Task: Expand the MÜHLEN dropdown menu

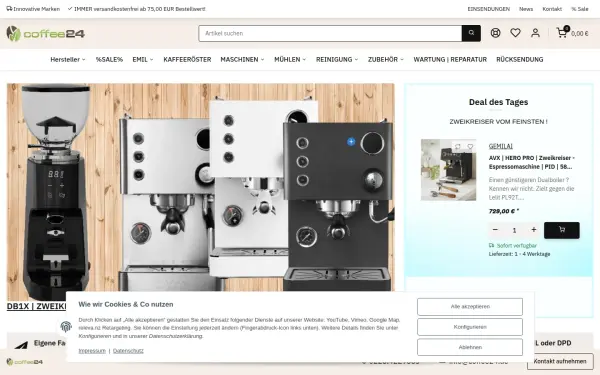Action: 290,59
